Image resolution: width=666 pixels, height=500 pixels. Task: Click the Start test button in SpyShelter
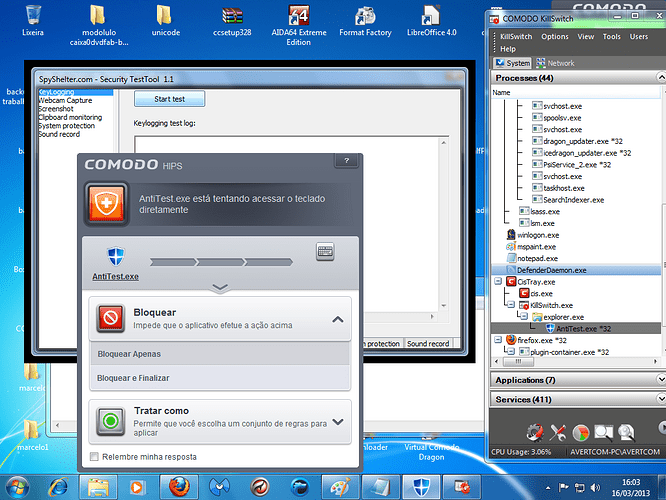(x=169, y=99)
